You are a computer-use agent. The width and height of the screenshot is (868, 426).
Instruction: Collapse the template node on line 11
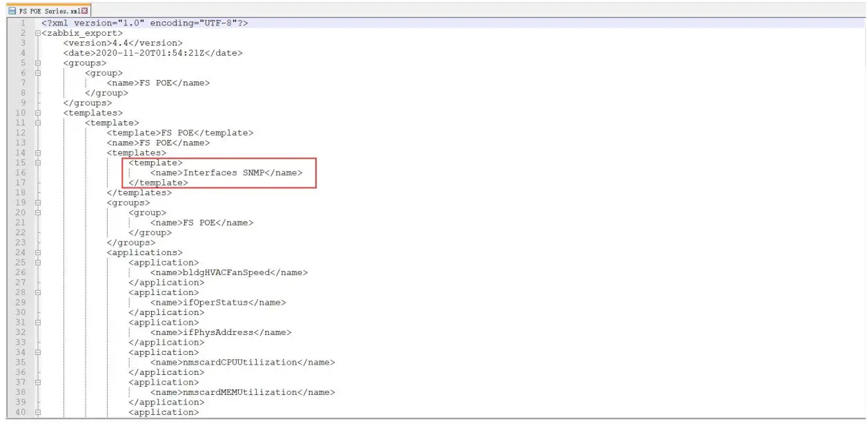click(x=38, y=123)
